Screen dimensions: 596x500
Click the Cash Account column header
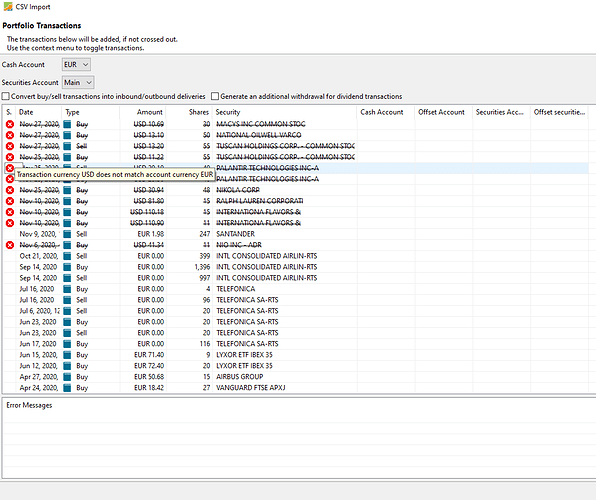click(x=386, y=112)
